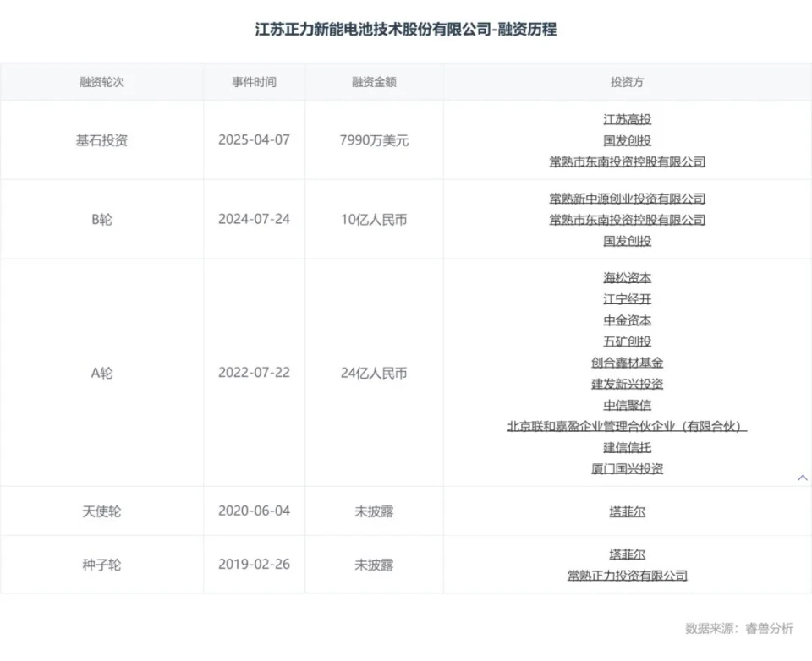Open 塔菲尔 in the 种子轮 row
Screen dimensions: 812x661
[x=627, y=554]
